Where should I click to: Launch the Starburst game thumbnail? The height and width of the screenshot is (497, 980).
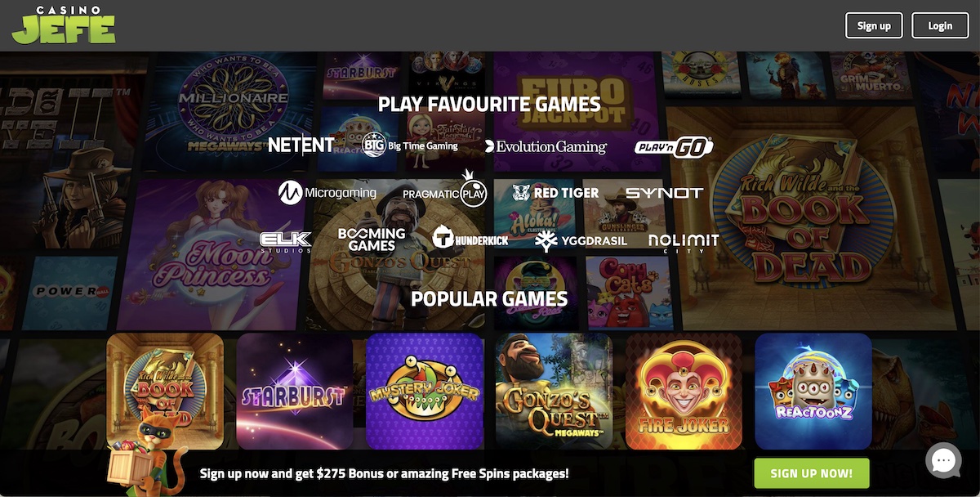[x=294, y=392]
